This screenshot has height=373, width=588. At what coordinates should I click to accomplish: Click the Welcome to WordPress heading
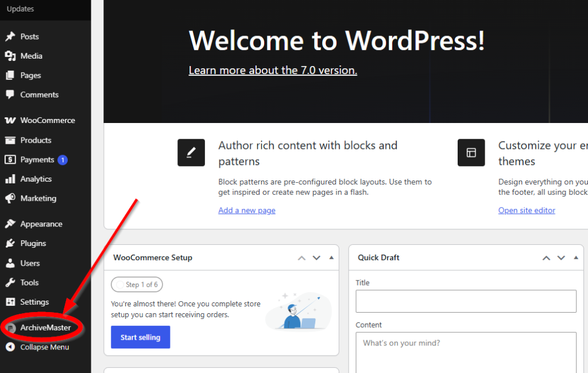[x=336, y=41]
